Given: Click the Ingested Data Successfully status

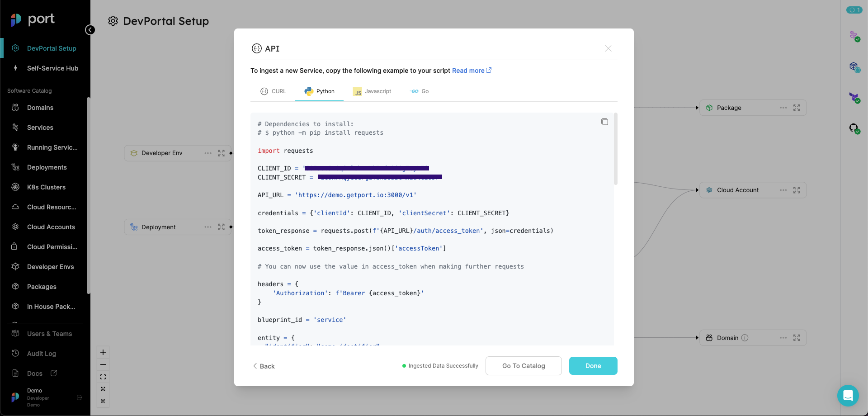Looking at the screenshot, I should click(440, 366).
